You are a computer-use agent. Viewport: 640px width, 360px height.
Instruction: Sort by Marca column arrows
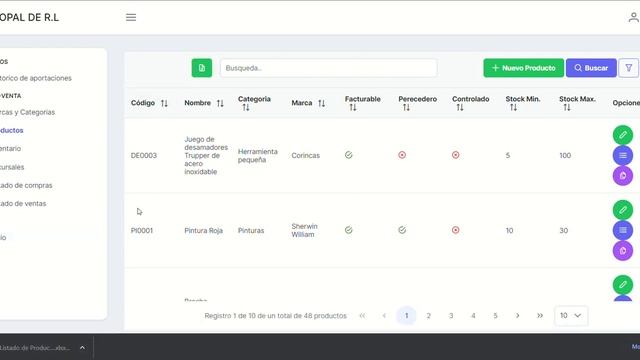pos(322,103)
